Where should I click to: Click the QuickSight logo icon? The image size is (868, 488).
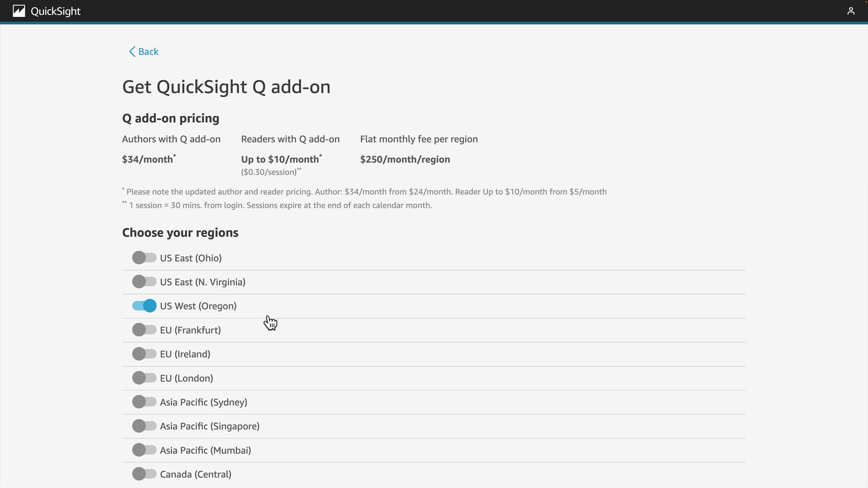pos(19,11)
